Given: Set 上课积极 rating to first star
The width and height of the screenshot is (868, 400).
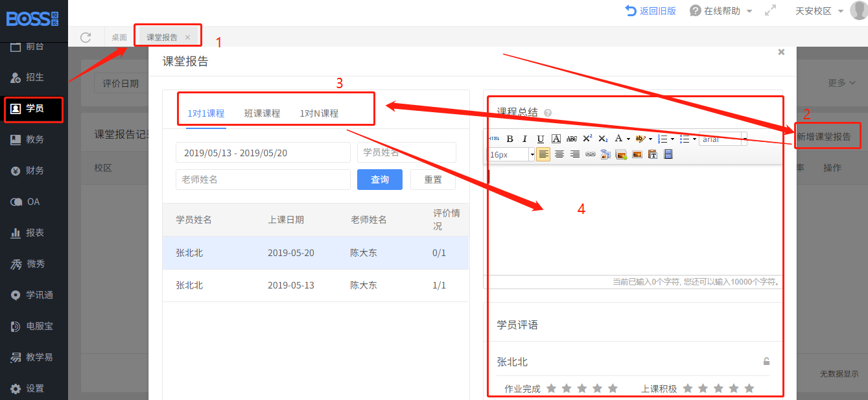Looking at the screenshot, I should (x=688, y=388).
